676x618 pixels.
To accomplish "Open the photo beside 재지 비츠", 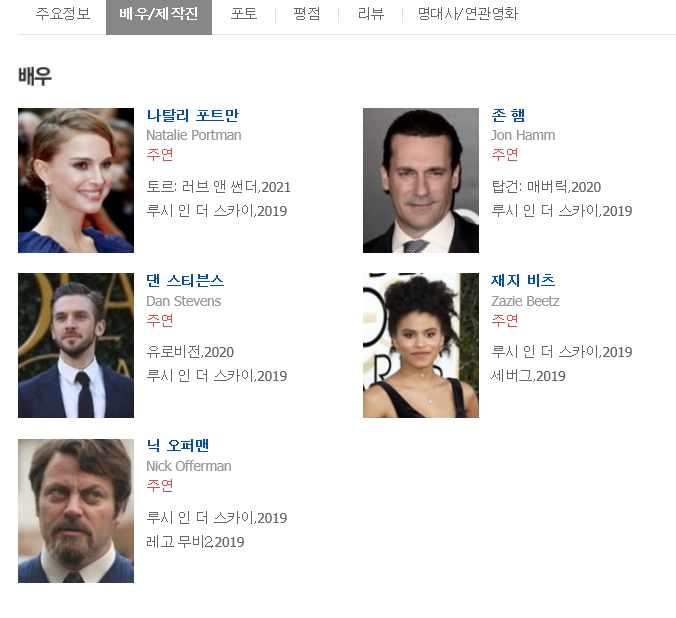I will coord(421,345).
